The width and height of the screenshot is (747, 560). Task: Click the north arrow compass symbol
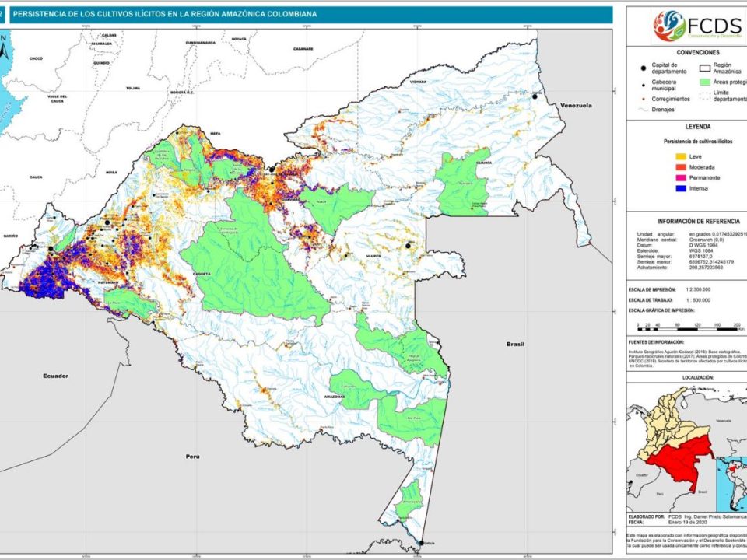point(4,50)
